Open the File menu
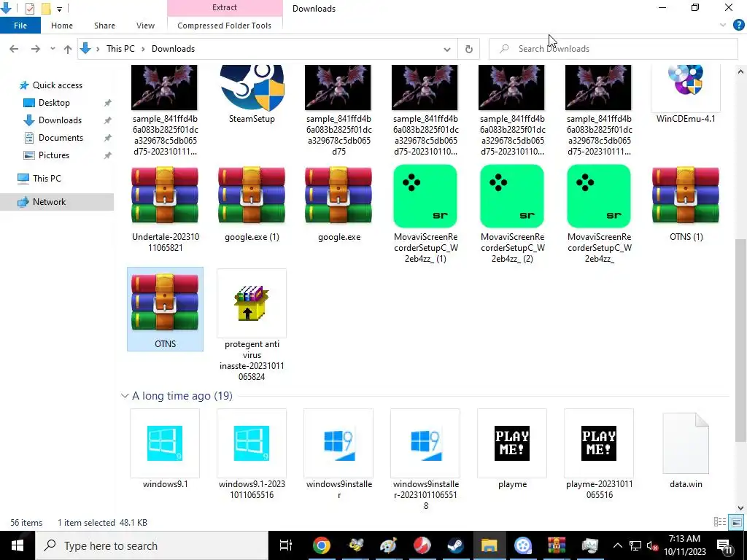This screenshot has height=560, width=747. point(20,26)
